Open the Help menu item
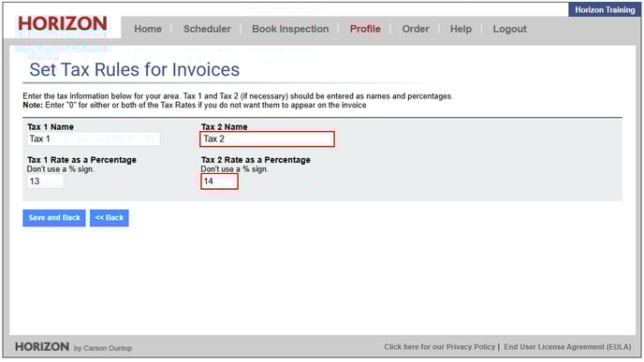Viewport: 644px width, 362px height. (x=461, y=29)
